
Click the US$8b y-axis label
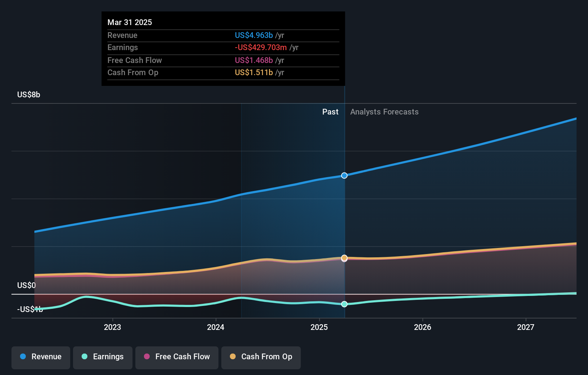(29, 94)
